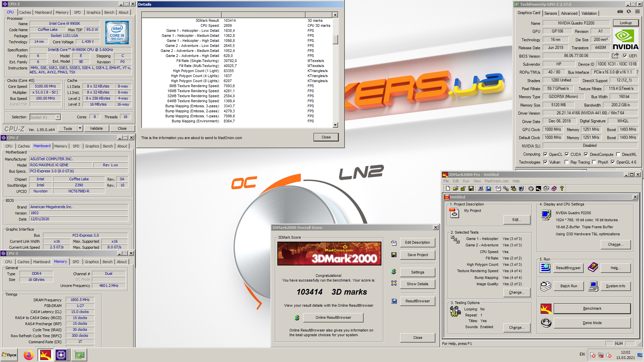
Task: Click Benchmark button in 3DMark2000
Action: pyautogui.click(x=592, y=309)
